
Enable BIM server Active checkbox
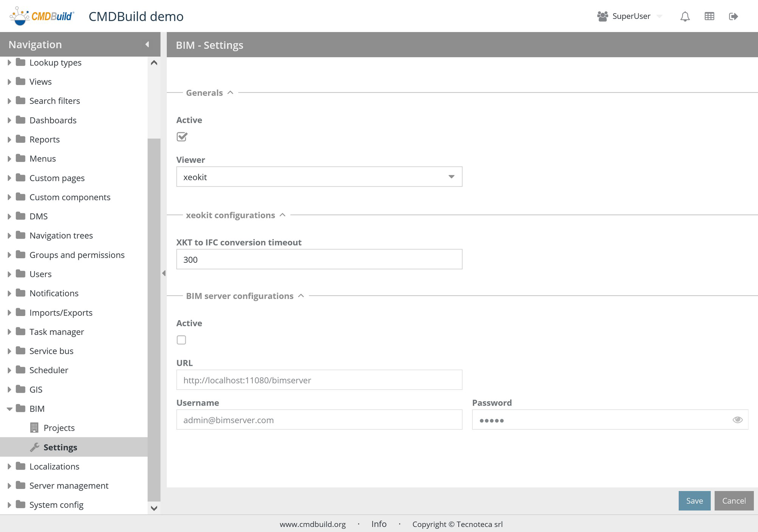tap(181, 340)
